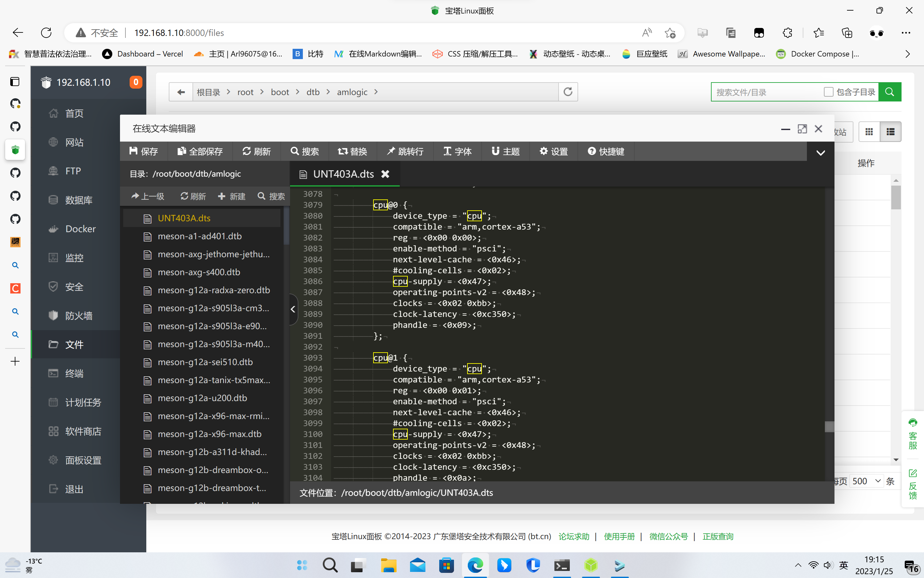
Task: Navigate to the dtb breadcrumb folder
Action: click(x=313, y=92)
